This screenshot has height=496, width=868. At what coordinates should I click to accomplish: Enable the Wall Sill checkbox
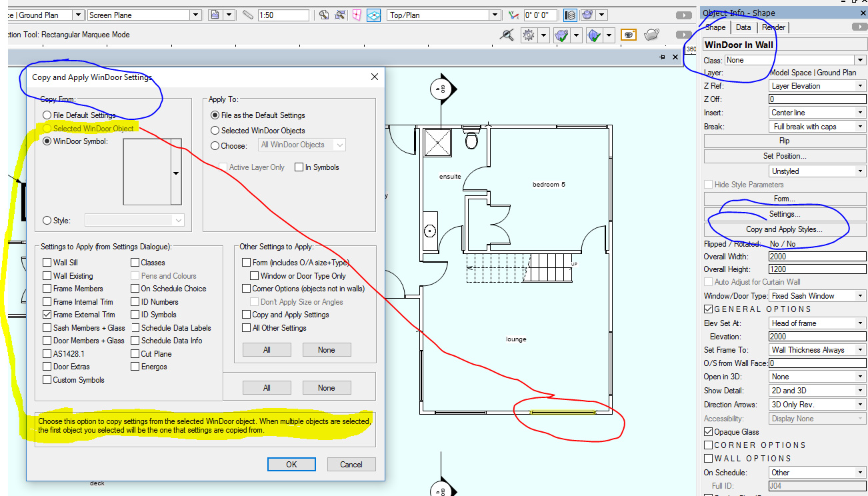pos(47,263)
